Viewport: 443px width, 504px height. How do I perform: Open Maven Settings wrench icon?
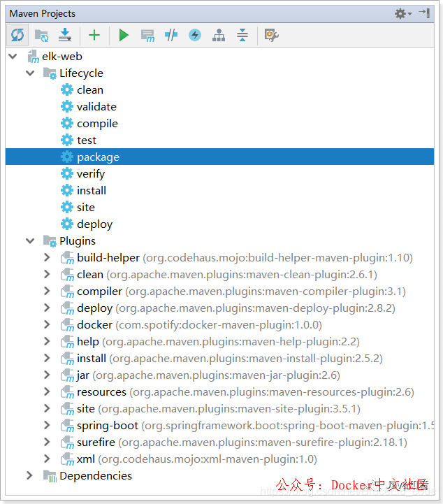point(272,35)
